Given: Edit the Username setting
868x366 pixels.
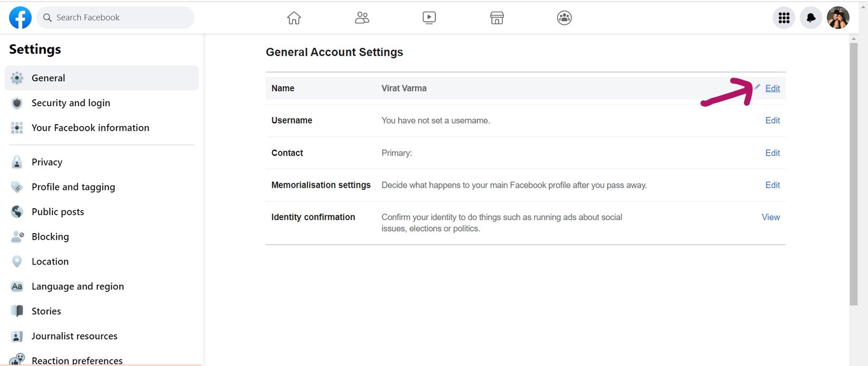Looking at the screenshot, I should [773, 120].
